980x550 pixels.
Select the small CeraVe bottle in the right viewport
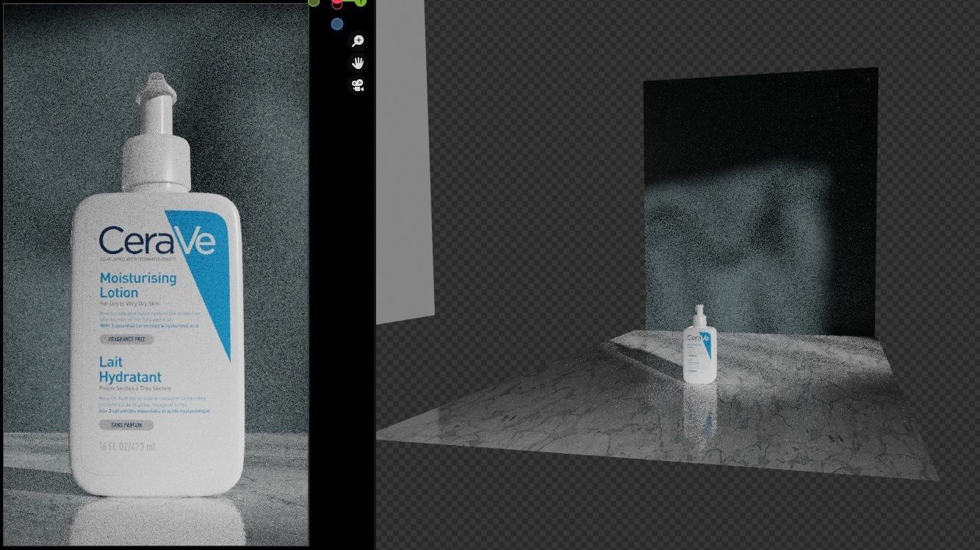pyautogui.click(x=699, y=344)
